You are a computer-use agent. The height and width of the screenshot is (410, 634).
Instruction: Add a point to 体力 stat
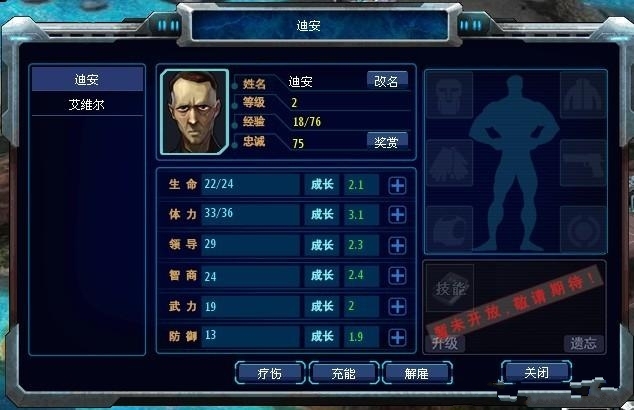(x=397, y=215)
